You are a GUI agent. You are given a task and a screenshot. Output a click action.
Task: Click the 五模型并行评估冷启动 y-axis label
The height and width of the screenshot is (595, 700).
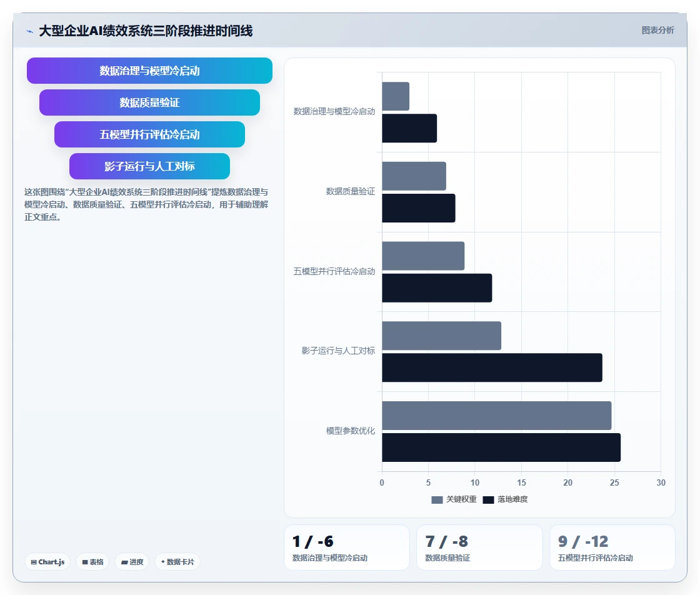(x=334, y=271)
